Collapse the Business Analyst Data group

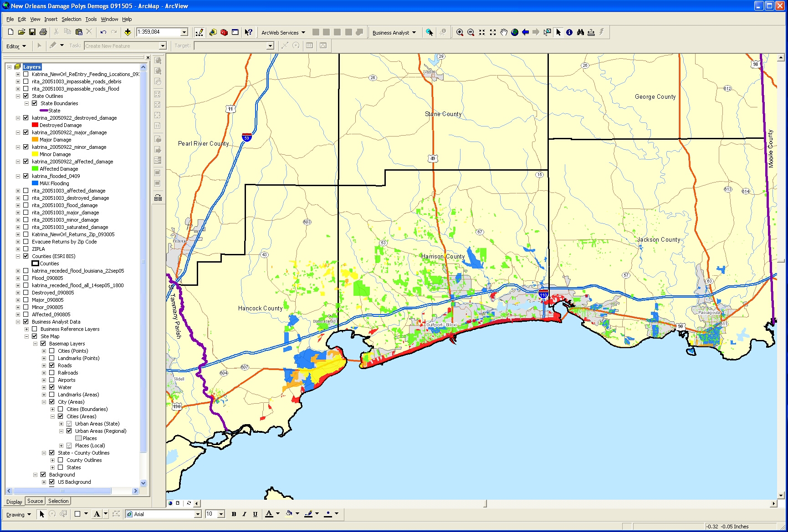coord(18,322)
